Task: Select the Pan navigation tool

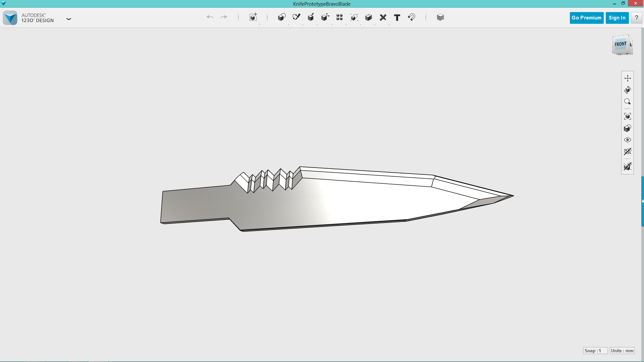Action: pos(628,78)
